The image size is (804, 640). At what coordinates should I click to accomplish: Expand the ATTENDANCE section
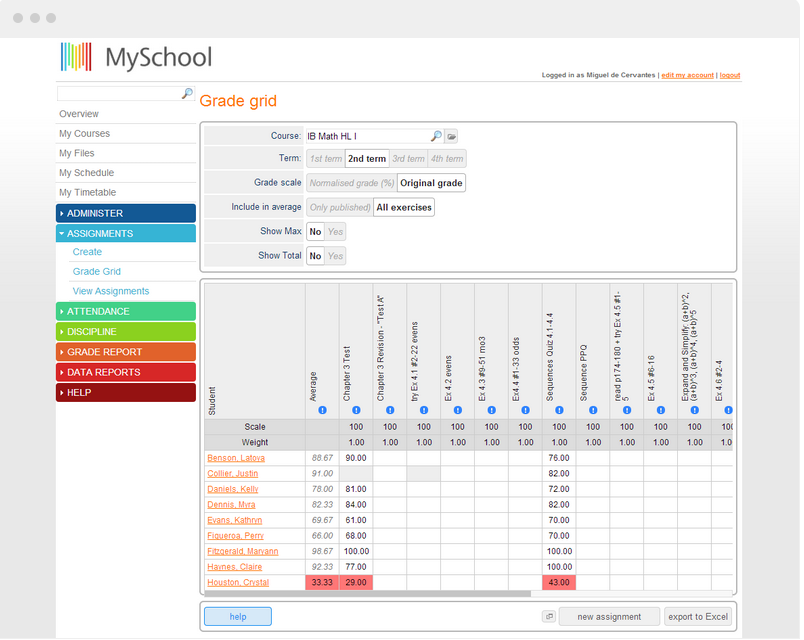pyautogui.click(x=126, y=311)
